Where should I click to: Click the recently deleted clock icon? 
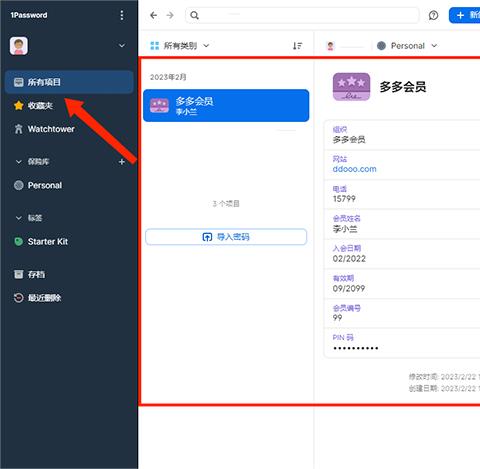coord(19,298)
